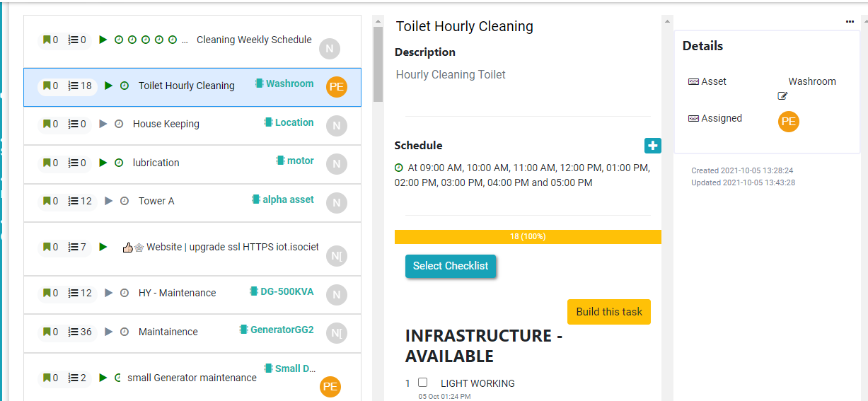This screenshot has width=868, height=401.
Task: Select the HY - Maintenance task row
Action: (177, 293)
